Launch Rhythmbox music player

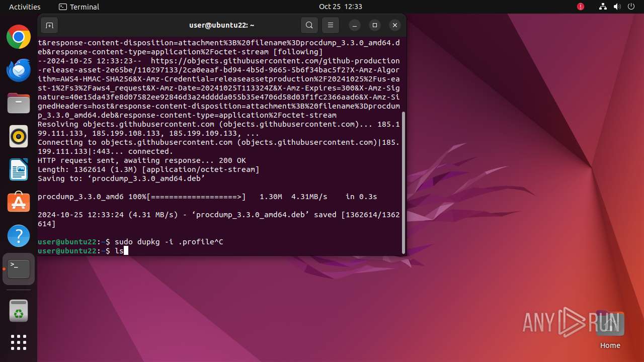pos(19,136)
